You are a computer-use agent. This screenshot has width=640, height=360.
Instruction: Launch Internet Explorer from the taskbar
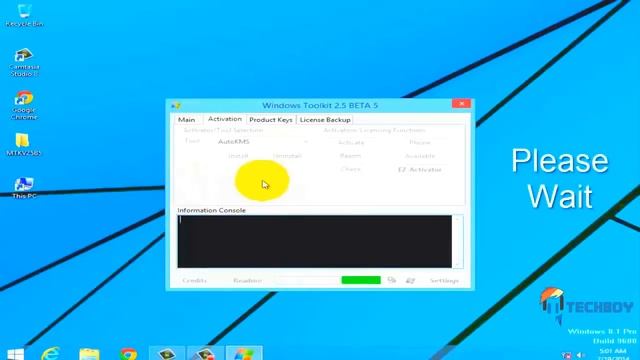coord(51,354)
